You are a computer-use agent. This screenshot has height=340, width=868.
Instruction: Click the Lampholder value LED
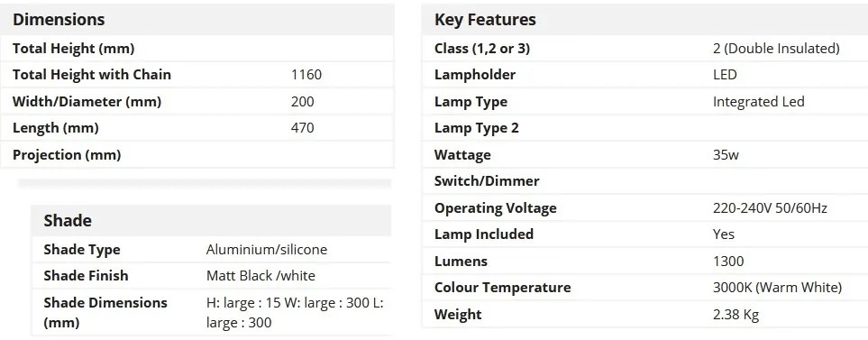[x=725, y=75]
